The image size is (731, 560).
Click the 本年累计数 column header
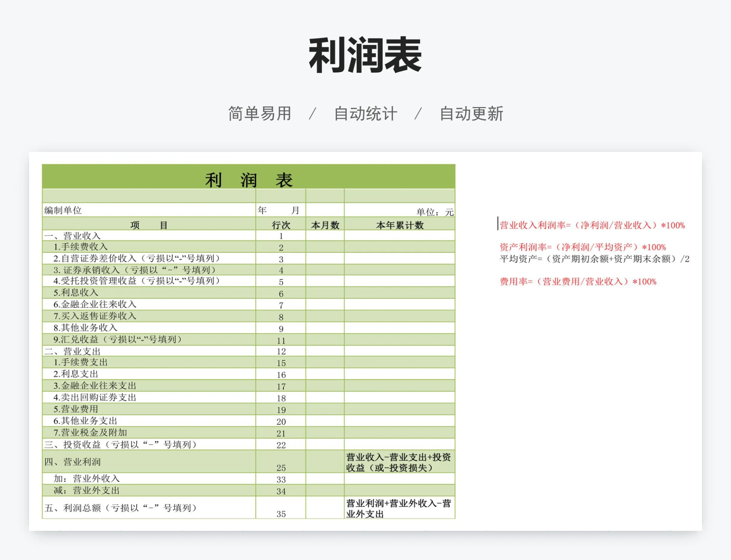click(398, 225)
